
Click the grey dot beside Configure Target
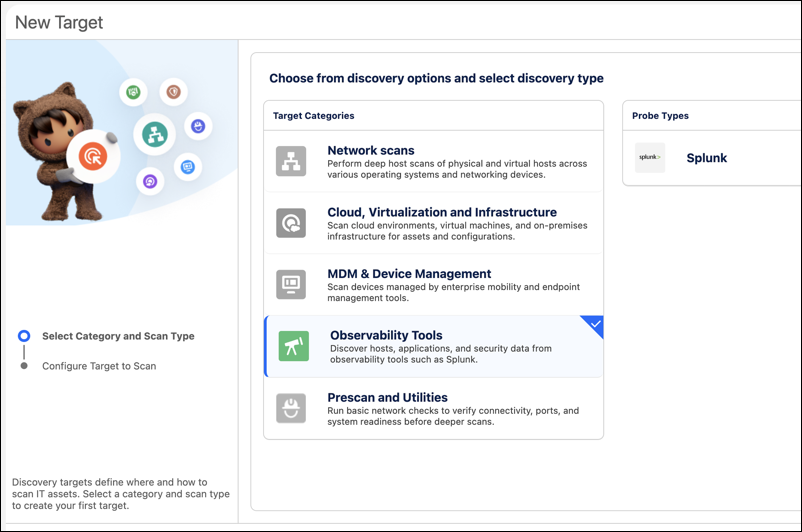click(24, 366)
